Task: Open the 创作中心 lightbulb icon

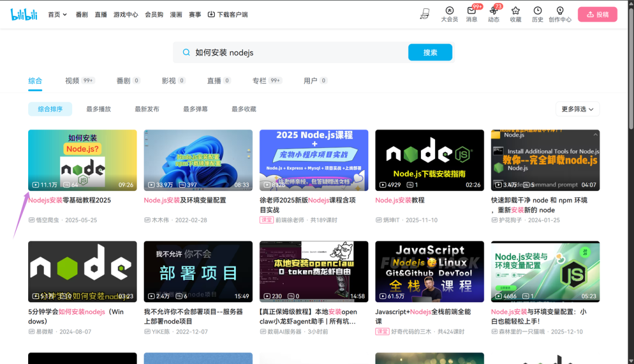Action: pyautogui.click(x=559, y=11)
